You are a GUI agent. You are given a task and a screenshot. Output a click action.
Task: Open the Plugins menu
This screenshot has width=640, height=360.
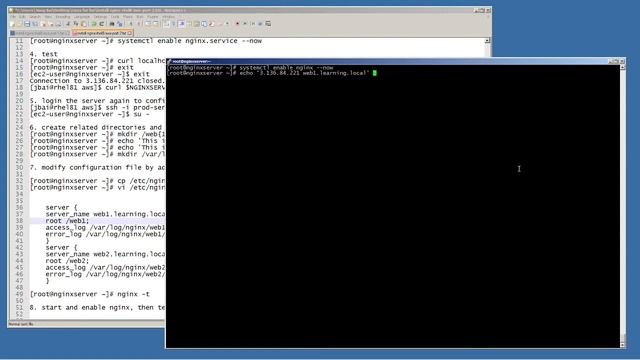[153, 17]
